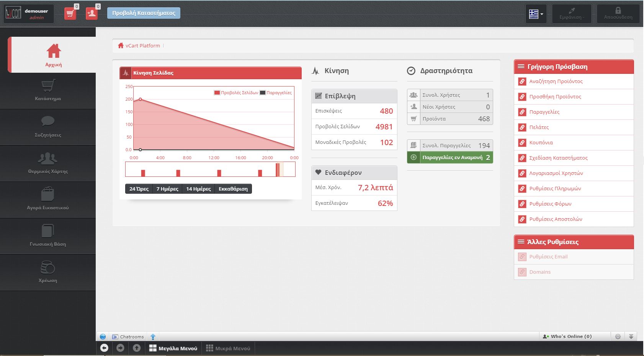Screen dimensions: 644x356
Task: Open Κουπόνια quick access link
Action: [x=541, y=142]
